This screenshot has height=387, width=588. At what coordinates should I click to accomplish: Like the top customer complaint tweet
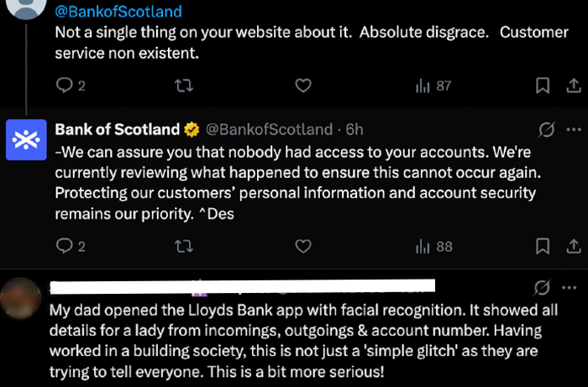point(304,86)
